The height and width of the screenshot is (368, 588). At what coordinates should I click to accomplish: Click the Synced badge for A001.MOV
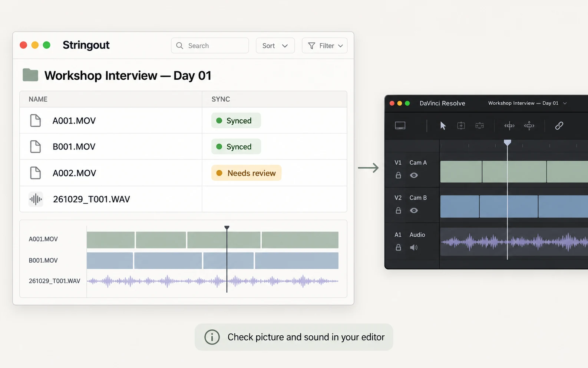(x=236, y=121)
